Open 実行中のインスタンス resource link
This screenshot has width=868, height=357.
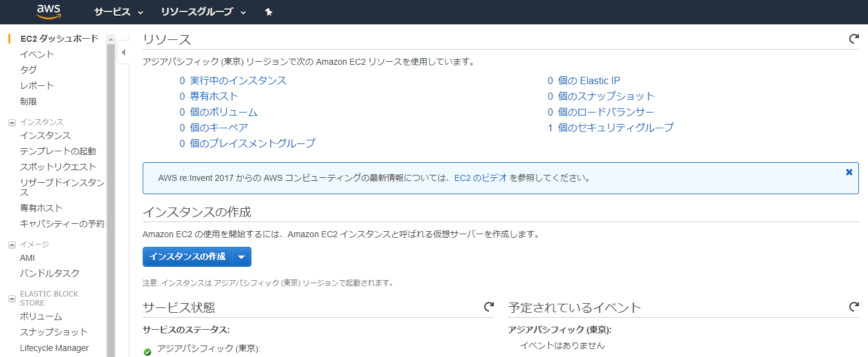click(238, 80)
